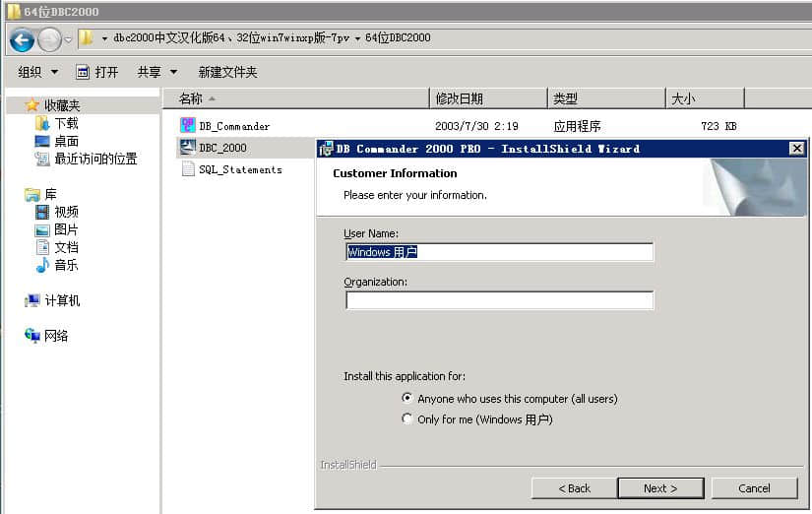
Task: Expand the 组织 (Organize) dropdown menu
Action: click(38, 72)
